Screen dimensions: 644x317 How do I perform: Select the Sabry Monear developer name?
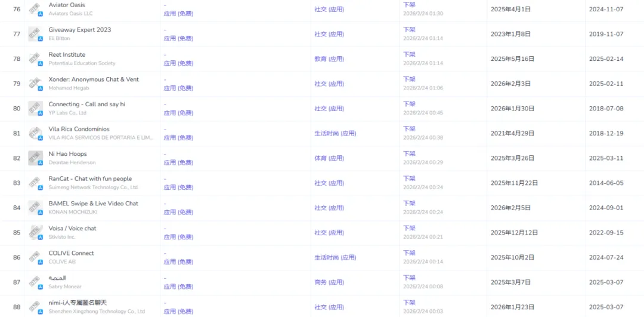coord(65,287)
